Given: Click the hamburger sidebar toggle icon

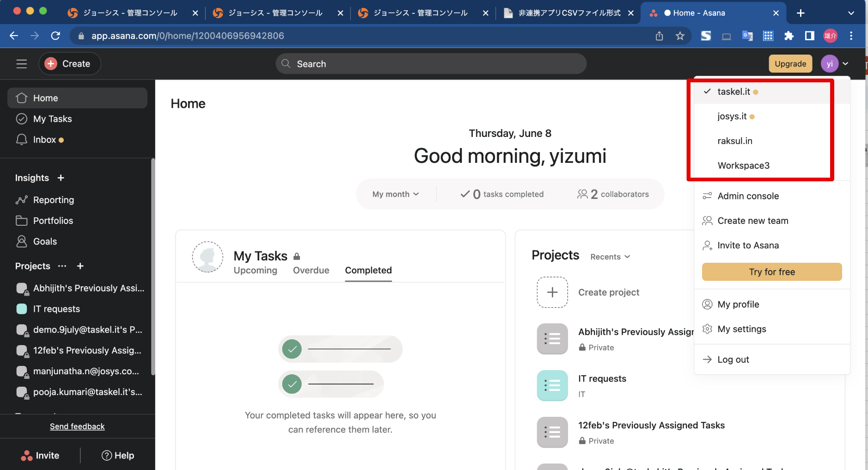Looking at the screenshot, I should pos(22,64).
